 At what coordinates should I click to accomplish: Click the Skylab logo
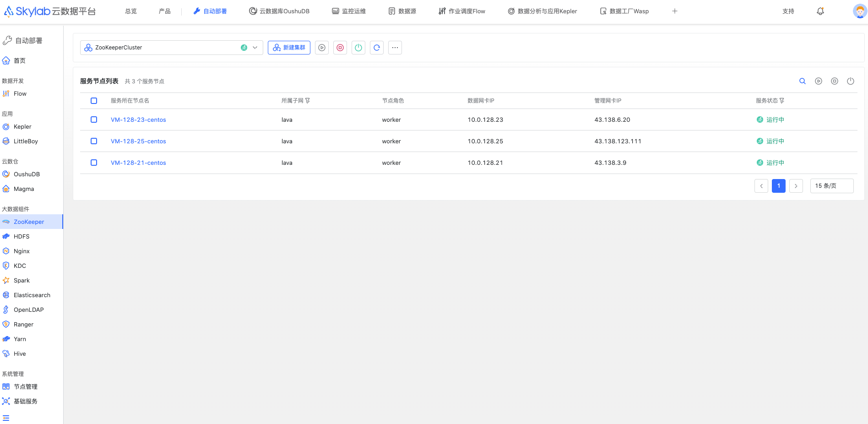(49, 11)
